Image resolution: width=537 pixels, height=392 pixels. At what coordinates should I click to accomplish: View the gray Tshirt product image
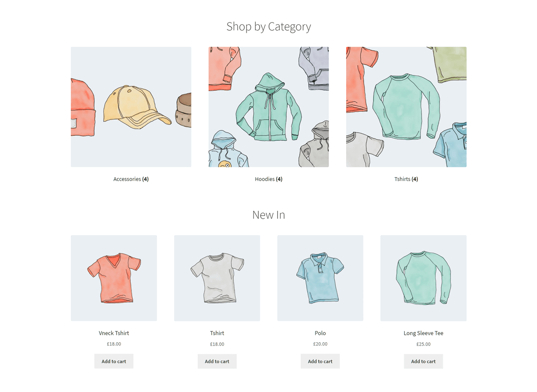[217, 278]
